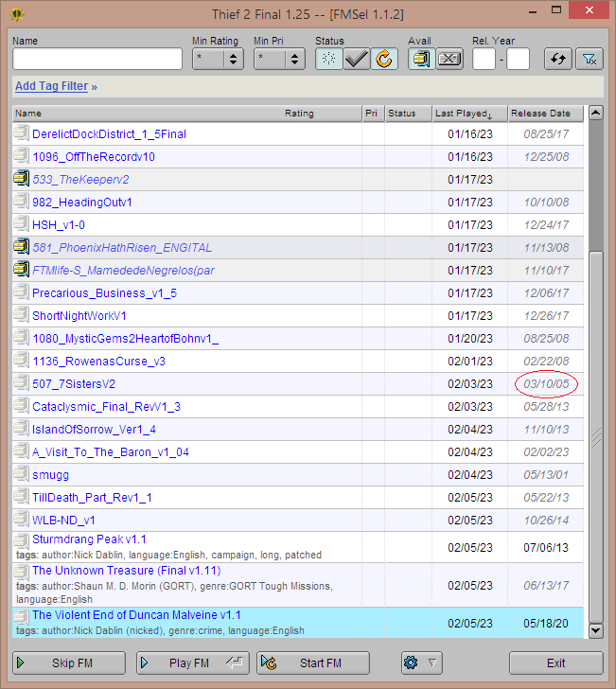This screenshot has width=616, height=689.
Task: Click the Rel. Year start field
Action: (484, 59)
